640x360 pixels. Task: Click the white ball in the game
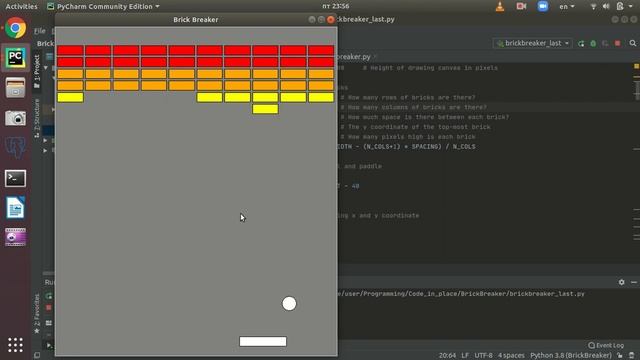click(x=289, y=304)
